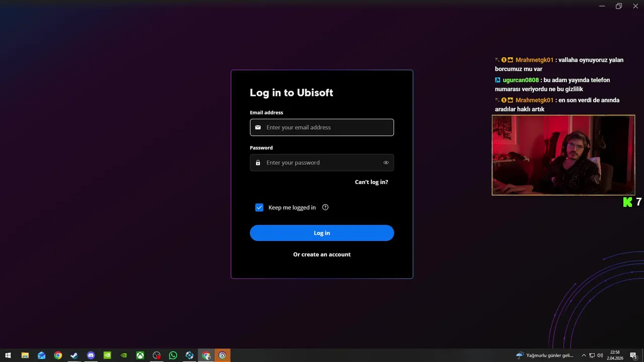Uncheck the Keep me logged in checkbox
This screenshot has width=644, height=362.
(259, 207)
